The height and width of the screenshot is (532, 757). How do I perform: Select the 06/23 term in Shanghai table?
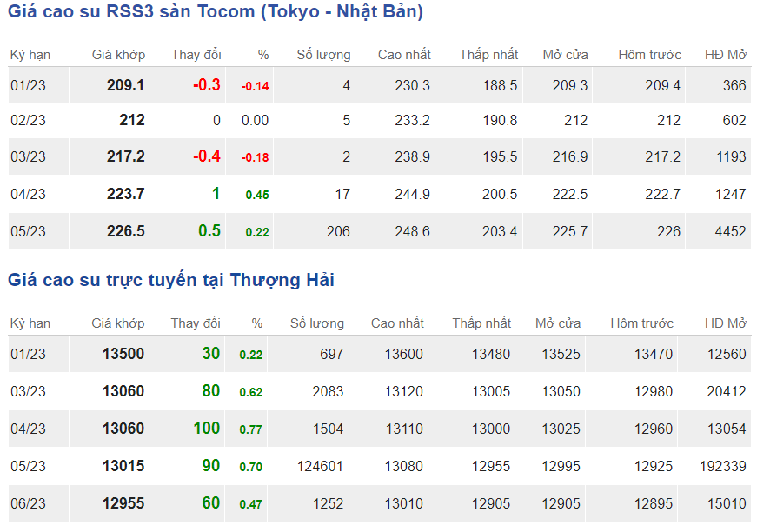pos(28,503)
